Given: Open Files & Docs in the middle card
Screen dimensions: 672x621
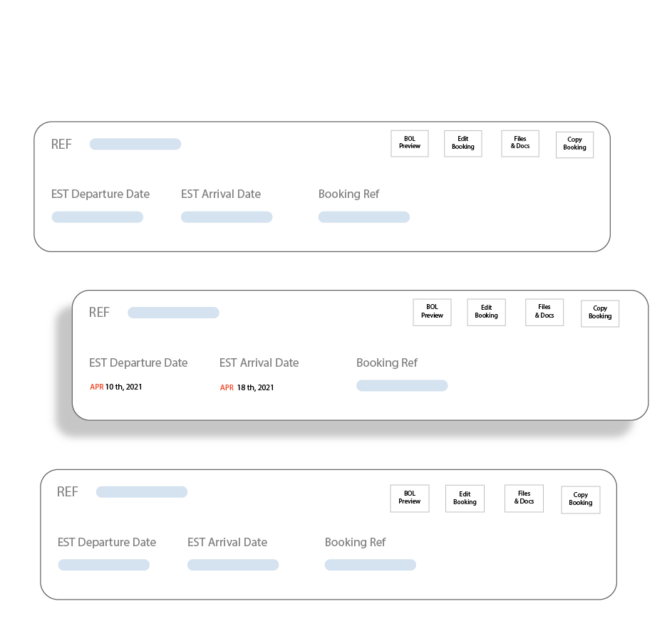Looking at the screenshot, I should click(x=544, y=312).
